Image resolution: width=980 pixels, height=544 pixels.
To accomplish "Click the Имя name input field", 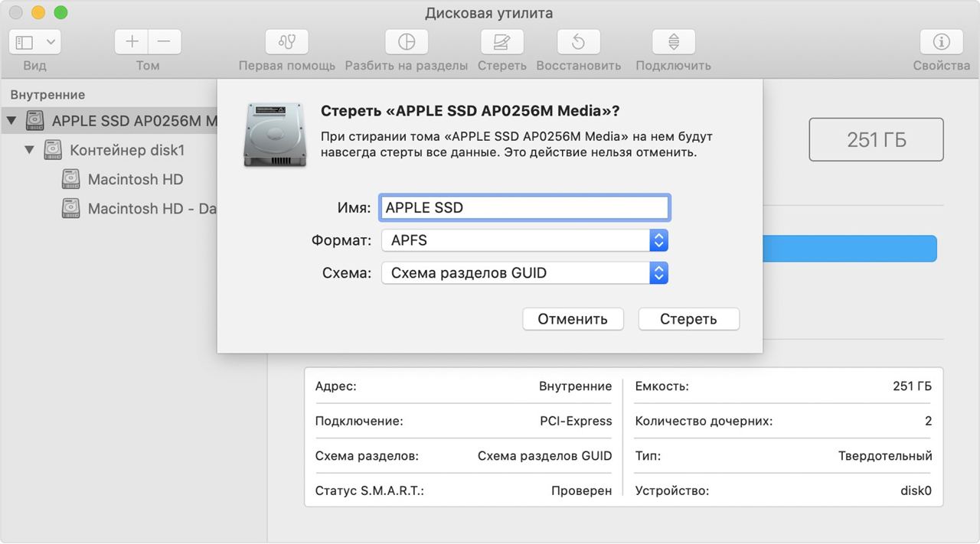I will point(524,207).
